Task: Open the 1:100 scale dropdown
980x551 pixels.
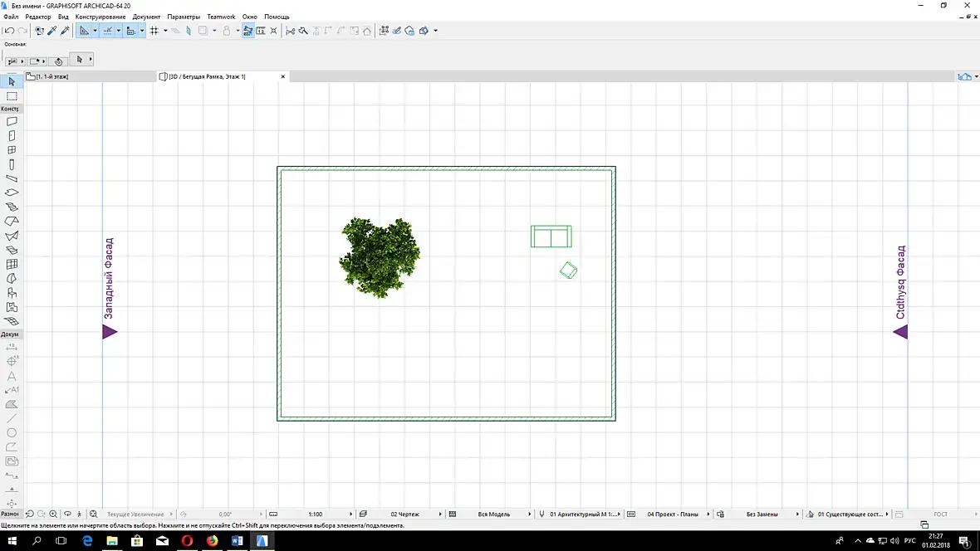Action: click(315, 514)
